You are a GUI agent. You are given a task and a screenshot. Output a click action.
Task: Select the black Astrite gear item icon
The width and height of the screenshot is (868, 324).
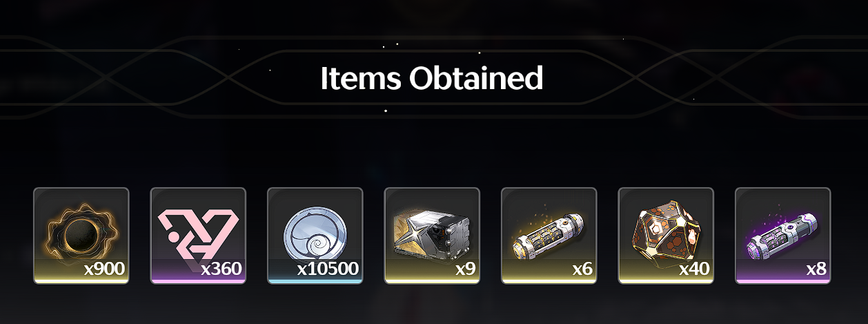pos(81,236)
